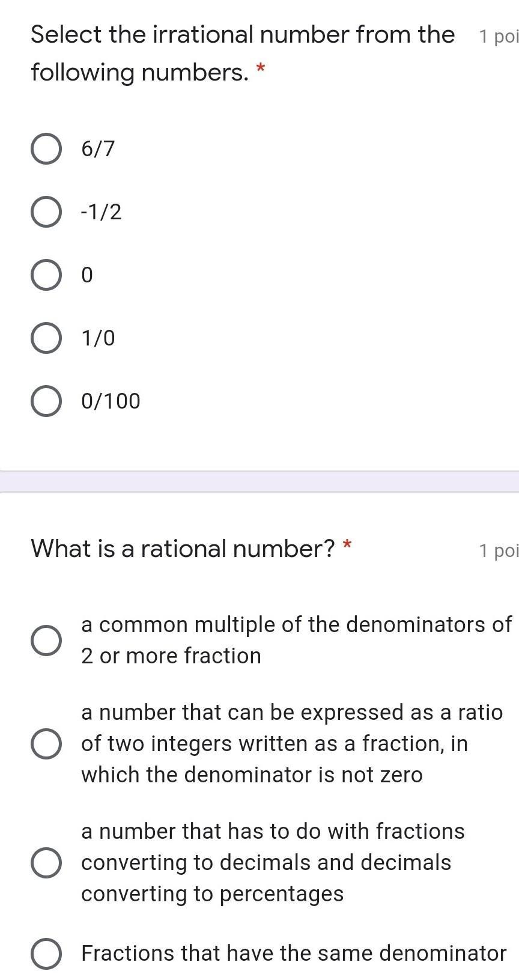Select the 0/100 radio button
This screenshot has height=980, width=519.
[x=46, y=401]
